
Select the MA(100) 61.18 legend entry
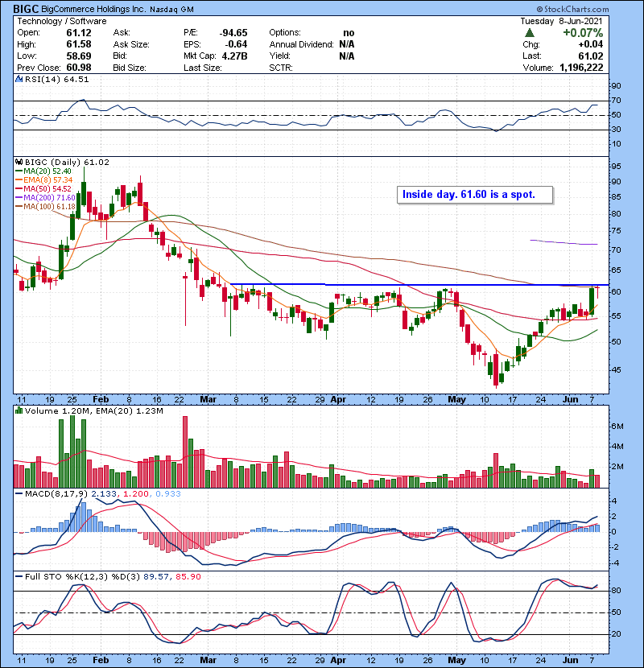[x=45, y=207]
